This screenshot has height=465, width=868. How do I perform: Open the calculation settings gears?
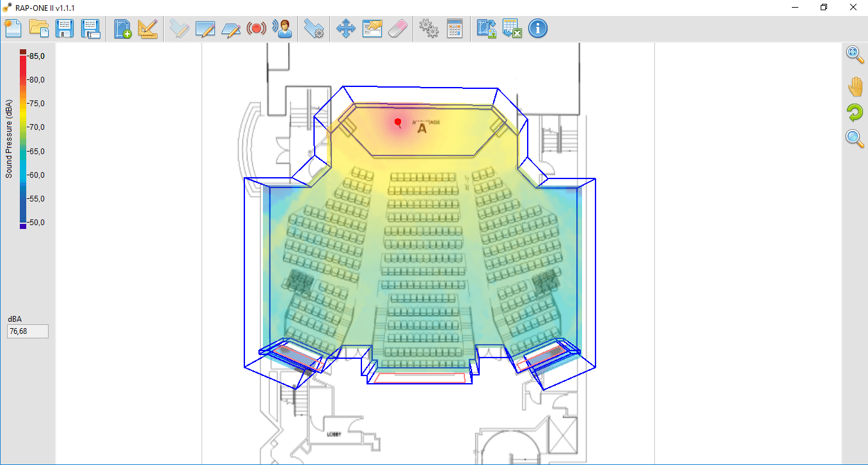click(428, 28)
